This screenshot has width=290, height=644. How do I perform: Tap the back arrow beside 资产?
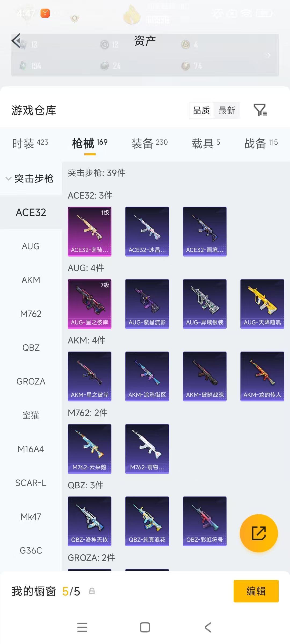[16, 41]
